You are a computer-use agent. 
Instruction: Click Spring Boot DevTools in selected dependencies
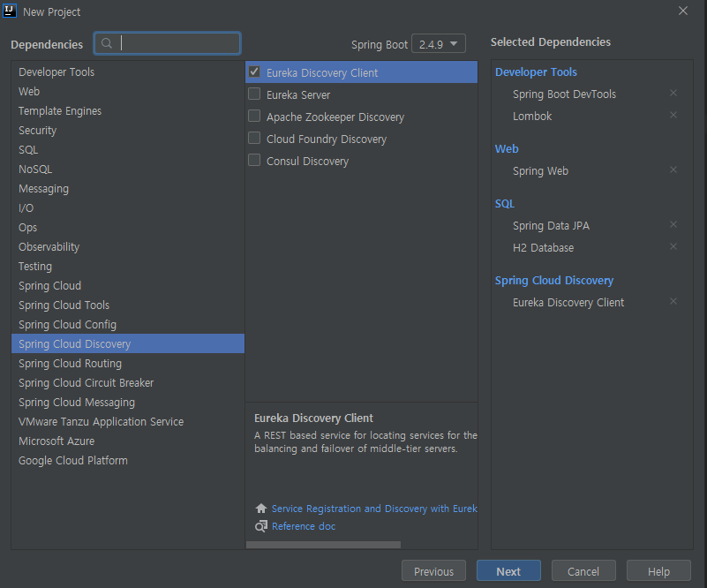point(564,94)
